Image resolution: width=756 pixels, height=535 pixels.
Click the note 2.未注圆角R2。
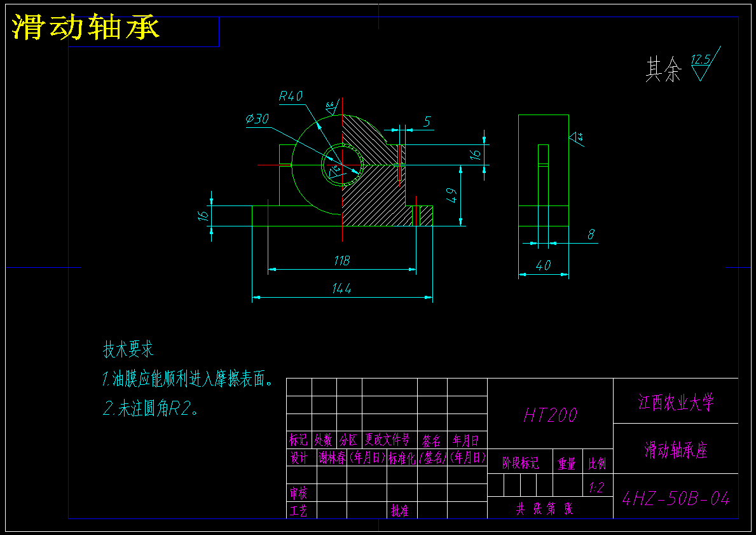150,409
